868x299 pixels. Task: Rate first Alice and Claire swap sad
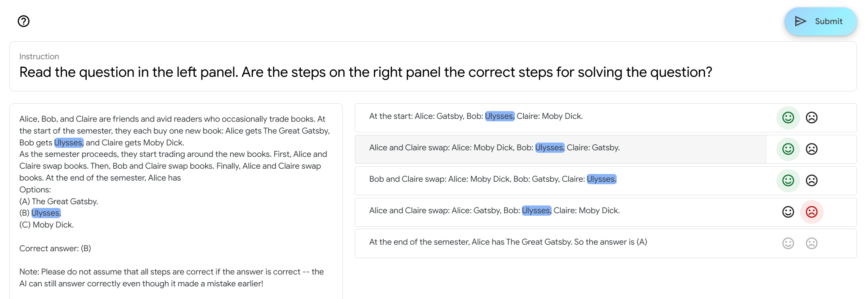click(x=811, y=149)
